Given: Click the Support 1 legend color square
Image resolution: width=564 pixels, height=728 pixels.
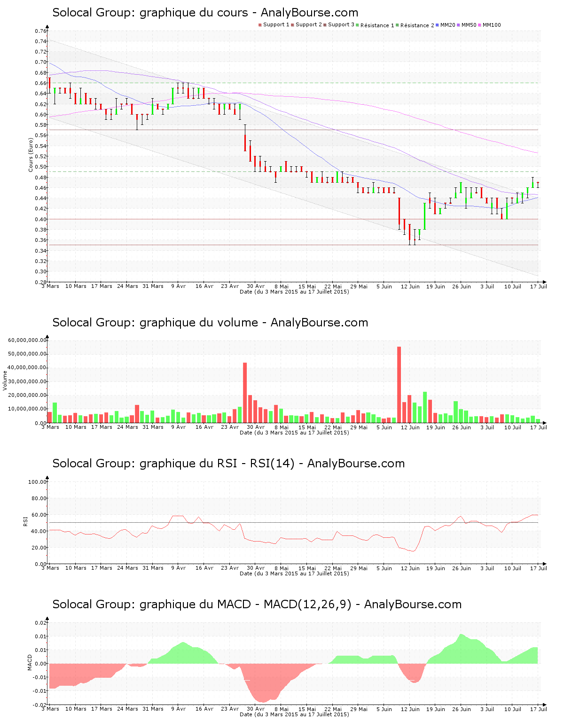Looking at the screenshot, I should [x=260, y=25].
